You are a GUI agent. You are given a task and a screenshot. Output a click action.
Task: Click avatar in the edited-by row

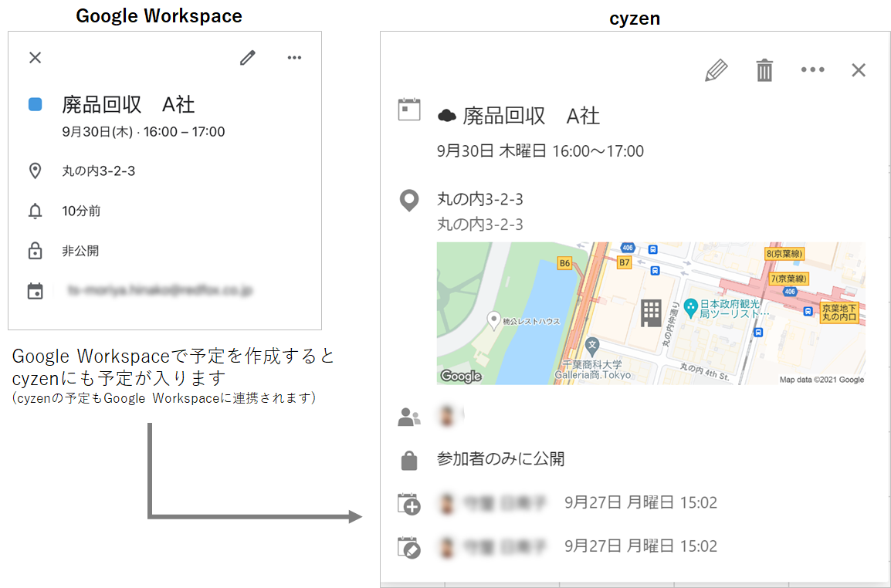[448, 547]
